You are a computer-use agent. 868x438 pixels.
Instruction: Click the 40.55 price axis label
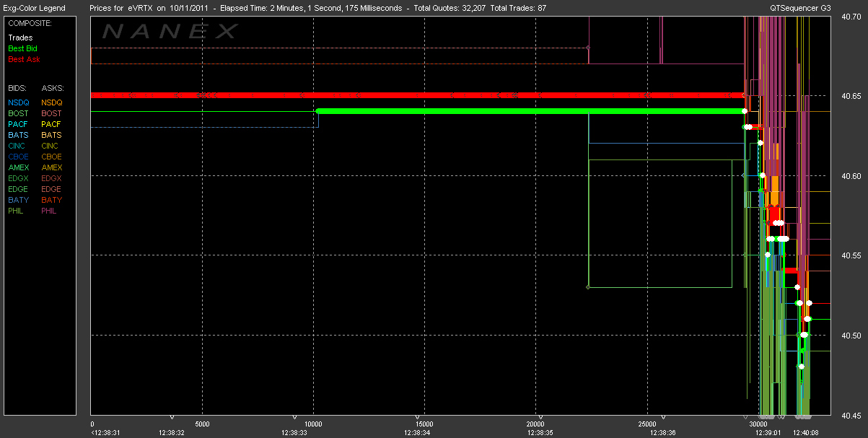852,255
